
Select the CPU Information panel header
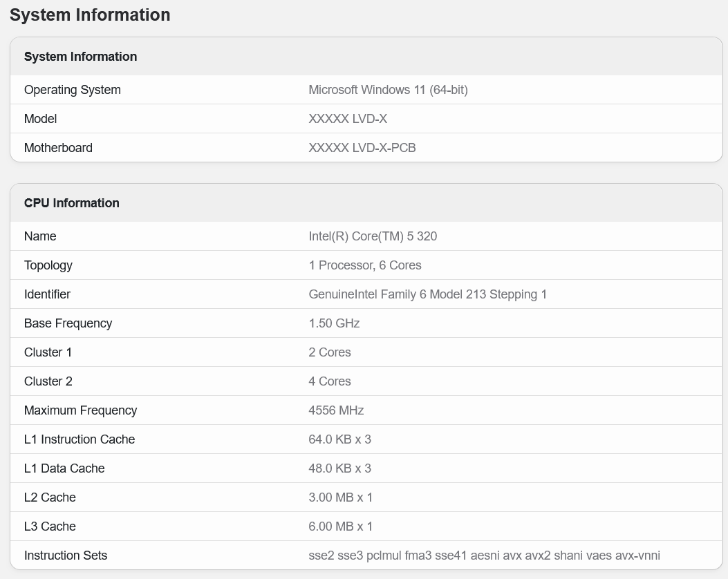[71, 202]
